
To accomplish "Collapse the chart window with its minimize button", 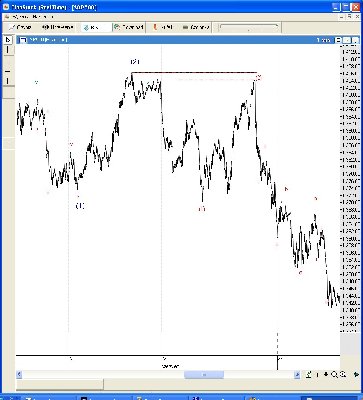I will tap(338, 40).
